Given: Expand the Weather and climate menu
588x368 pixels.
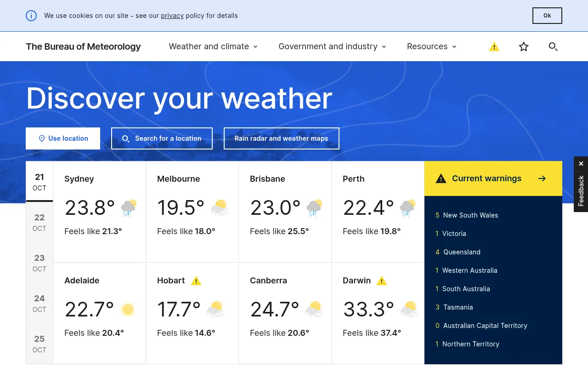Looking at the screenshot, I should [213, 46].
